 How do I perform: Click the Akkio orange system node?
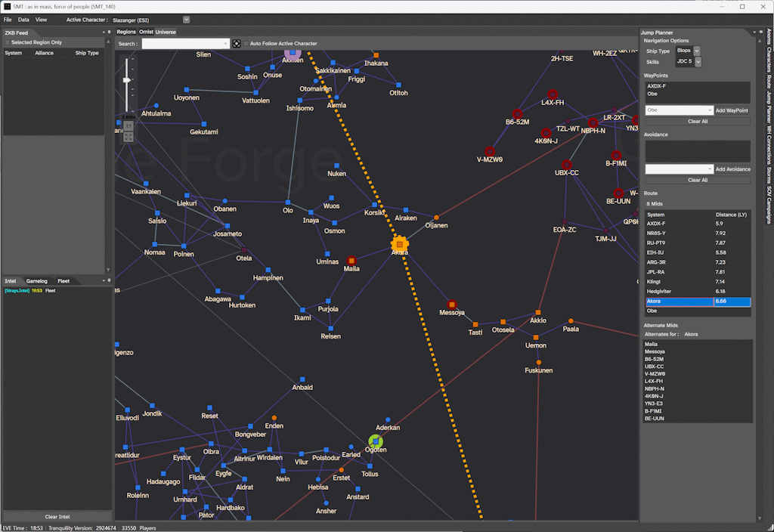(538, 312)
